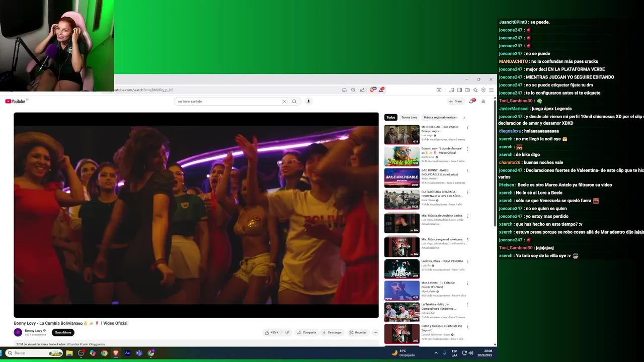Open MI DEBILIDAD video thumbnail
This screenshot has height=362, width=644.
(x=401, y=134)
